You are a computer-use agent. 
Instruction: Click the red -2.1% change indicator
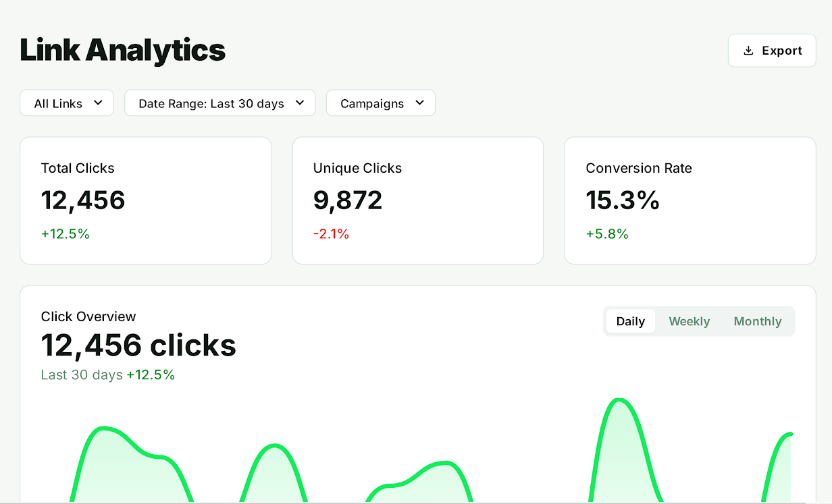pyautogui.click(x=331, y=234)
